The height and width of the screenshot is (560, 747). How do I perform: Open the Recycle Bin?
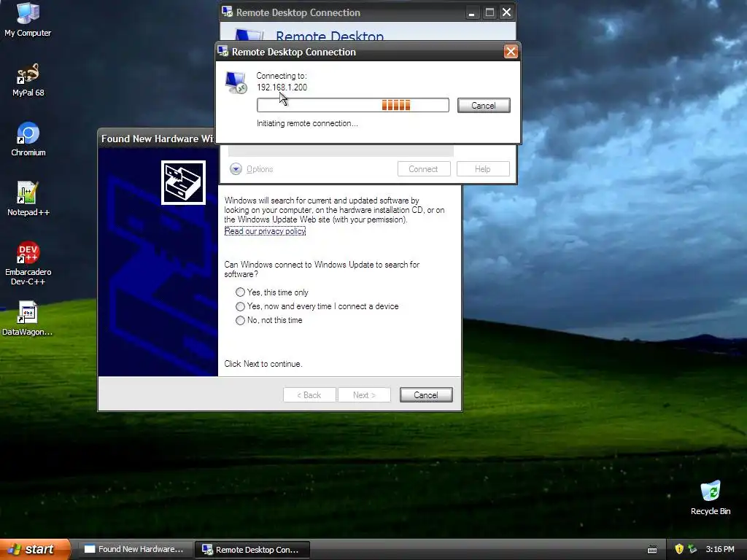click(710, 497)
